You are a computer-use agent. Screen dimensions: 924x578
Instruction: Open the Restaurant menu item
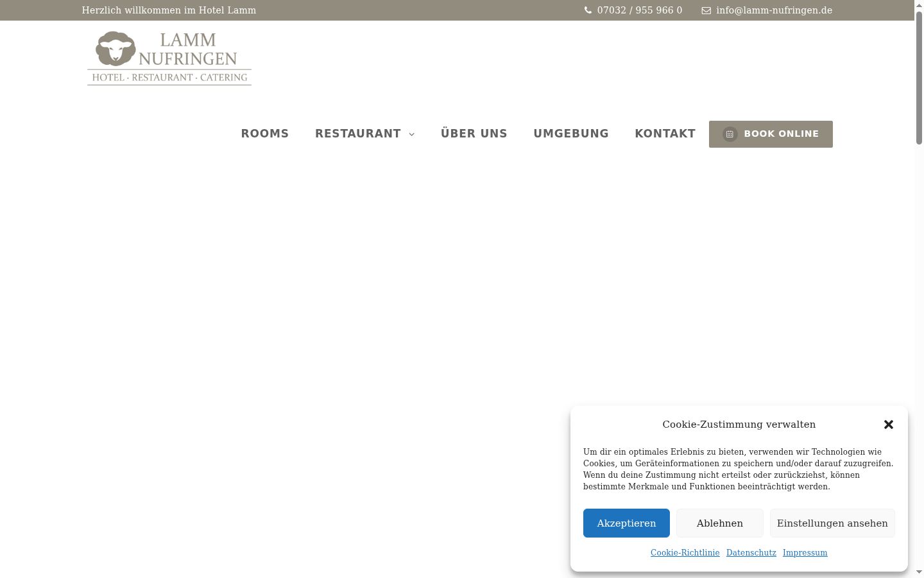point(358,134)
